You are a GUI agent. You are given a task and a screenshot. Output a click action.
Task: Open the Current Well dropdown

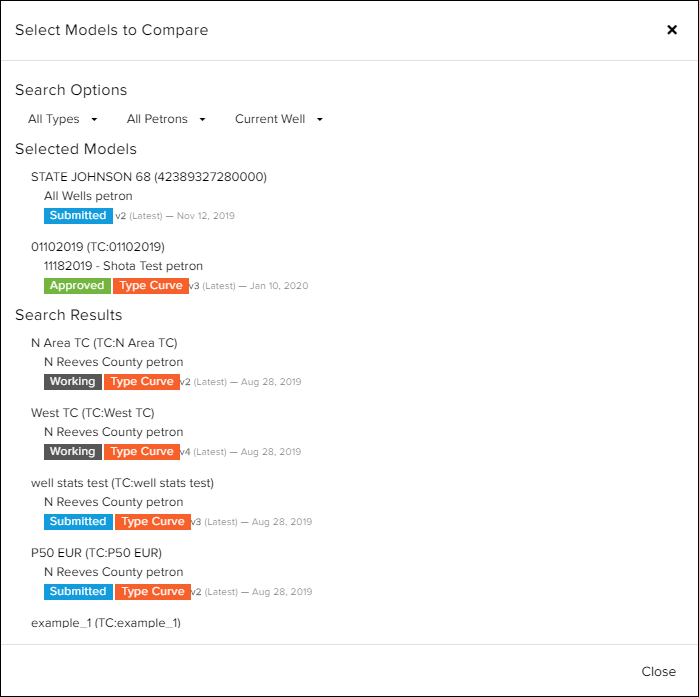pyautogui.click(x=279, y=119)
